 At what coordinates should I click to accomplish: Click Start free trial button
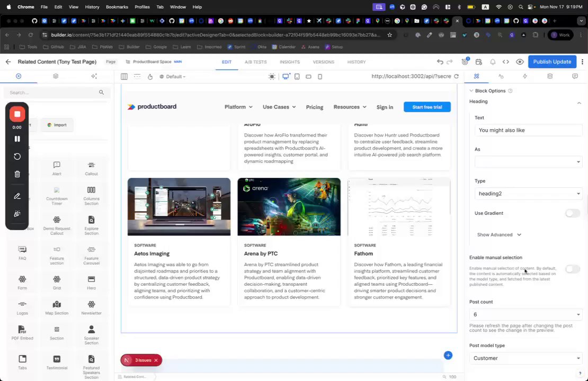[x=427, y=107]
